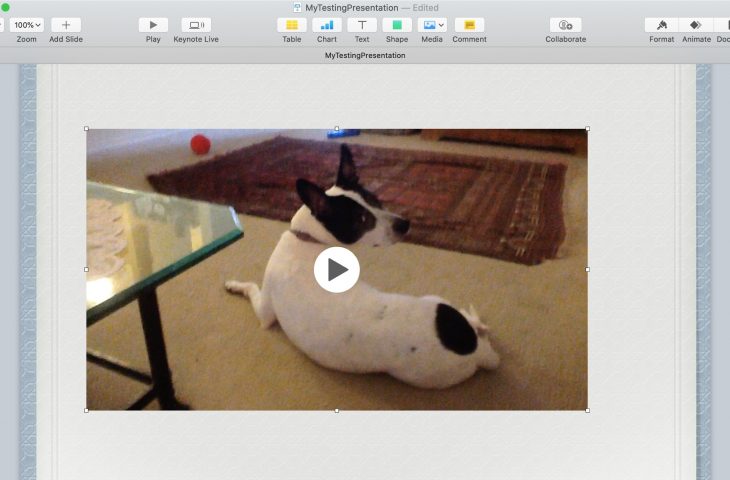Image resolution: width=730 pixels, height=480 pixels.
Task: Expand the Media dropdown menu
Action: (432, 25)
